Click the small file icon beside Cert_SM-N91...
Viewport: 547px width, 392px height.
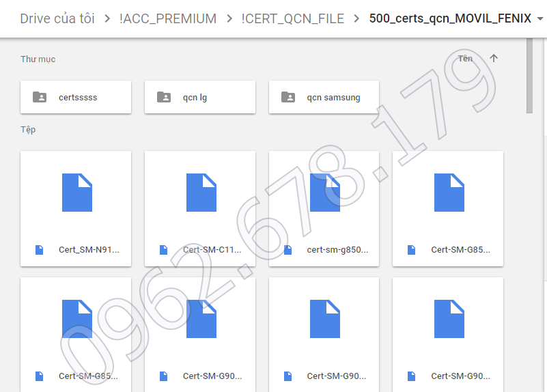[x=40, y=250]
